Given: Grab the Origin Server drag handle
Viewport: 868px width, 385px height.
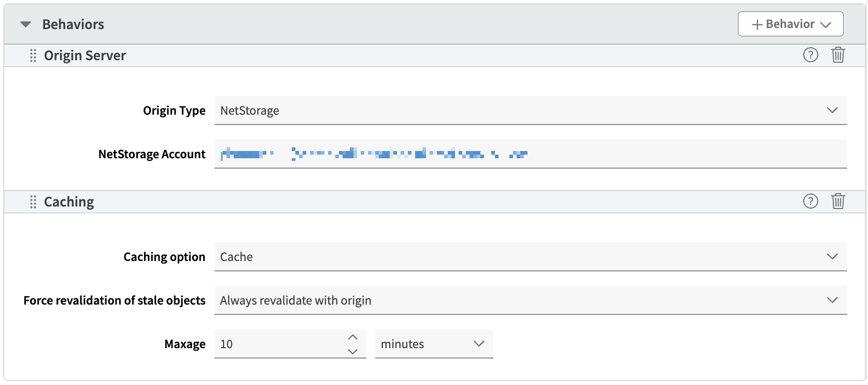Looking at the screenshot, I should 33,56.
